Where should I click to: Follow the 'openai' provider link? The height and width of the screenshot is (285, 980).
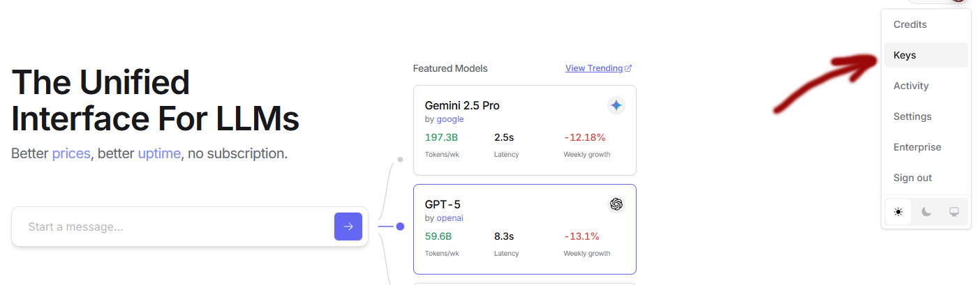pos(450,218)
